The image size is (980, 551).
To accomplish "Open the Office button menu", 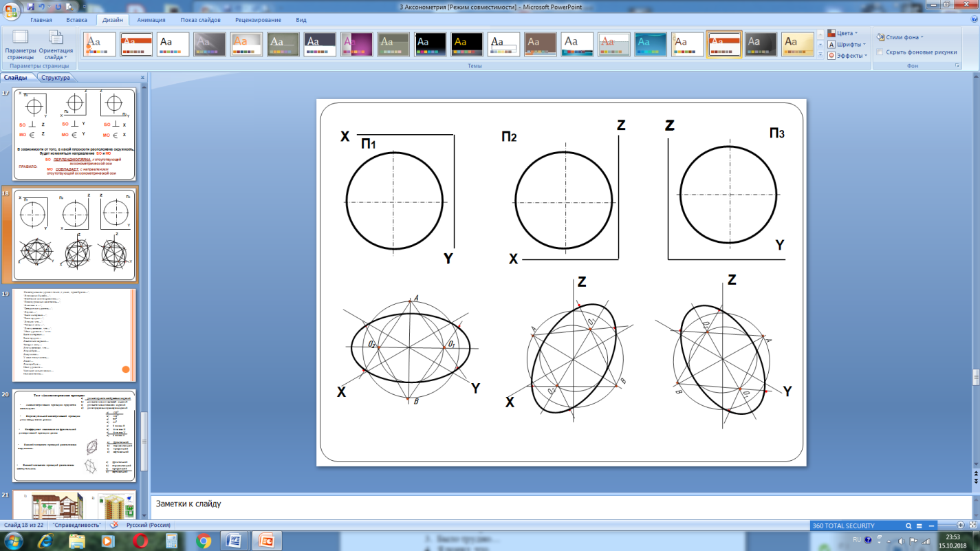I will pyautogui.click(x=12, y=10).
